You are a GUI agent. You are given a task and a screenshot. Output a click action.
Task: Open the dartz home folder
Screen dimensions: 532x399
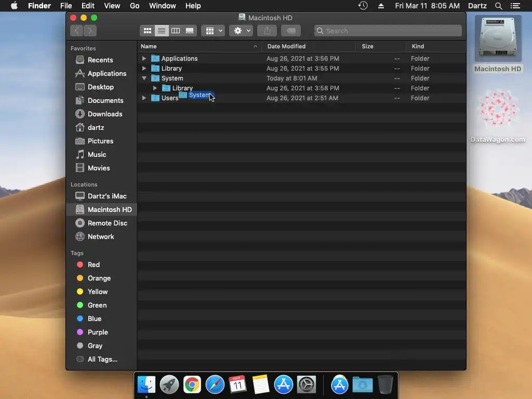pyautogui.click(x=101, y=128)
